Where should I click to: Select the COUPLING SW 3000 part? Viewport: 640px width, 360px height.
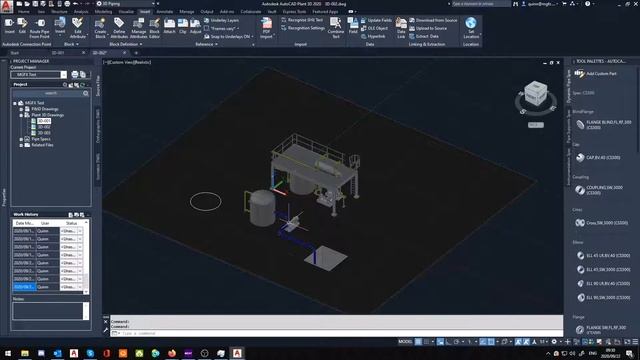[599, 190]
